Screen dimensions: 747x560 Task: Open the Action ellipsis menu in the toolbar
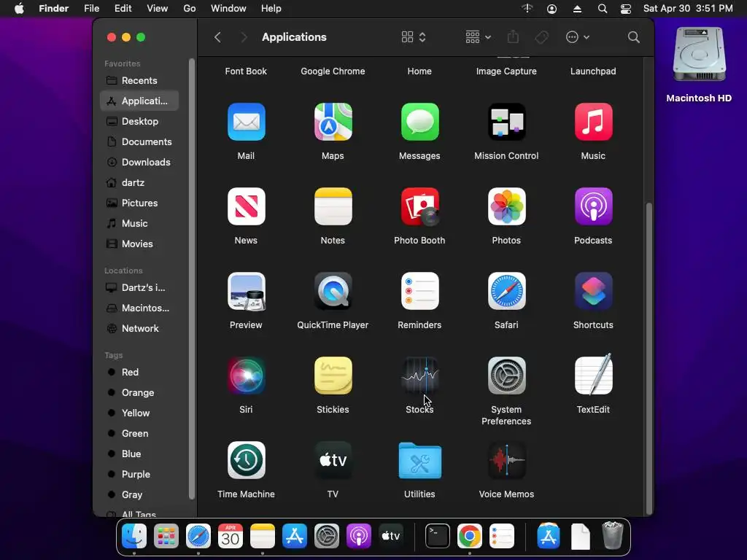578,37
